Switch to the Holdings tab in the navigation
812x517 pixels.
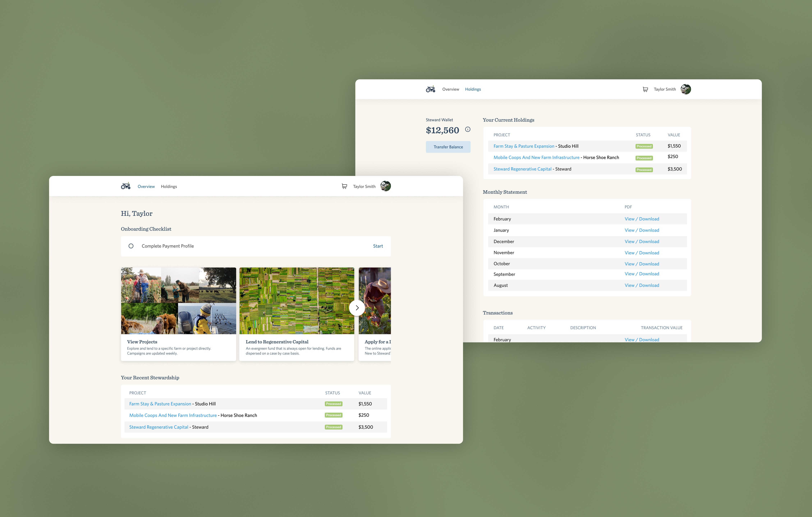tap(169, 186)
